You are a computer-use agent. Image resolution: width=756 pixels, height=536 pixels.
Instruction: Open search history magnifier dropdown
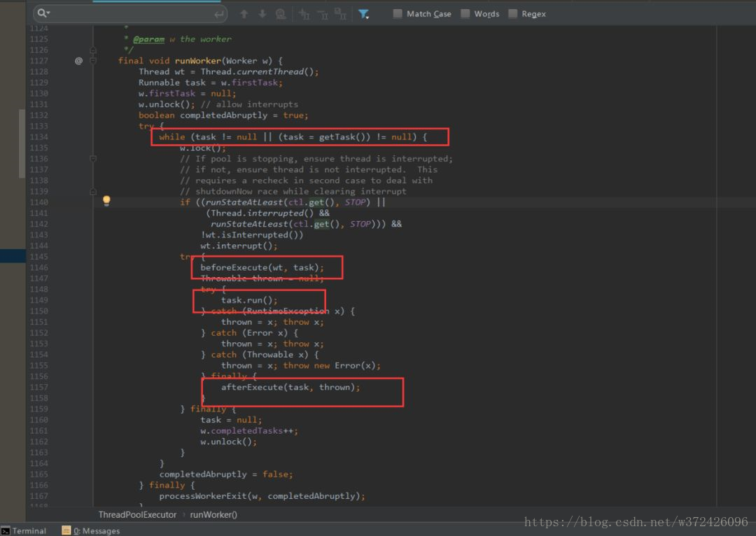[x=43, y=13]
